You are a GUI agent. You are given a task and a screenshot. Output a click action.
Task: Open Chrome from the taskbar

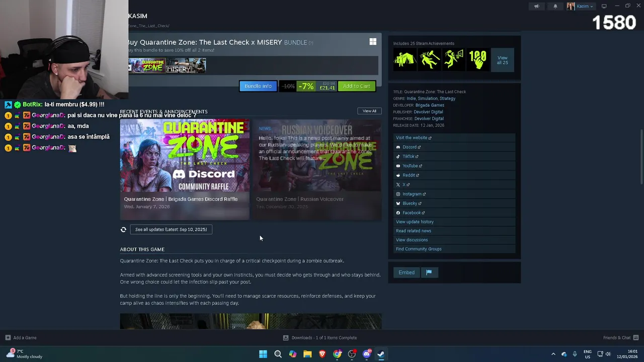tap(337, 354)
